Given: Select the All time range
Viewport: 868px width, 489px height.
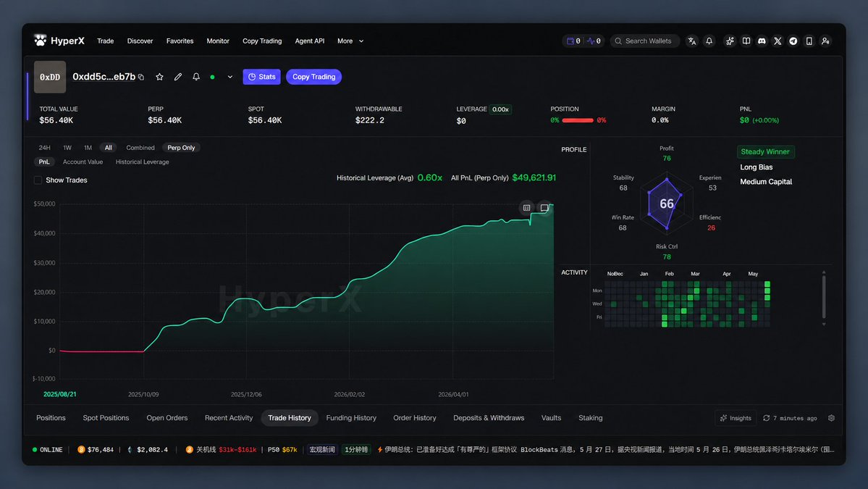Looking at the screenshot, I should (x=109, y=148).
